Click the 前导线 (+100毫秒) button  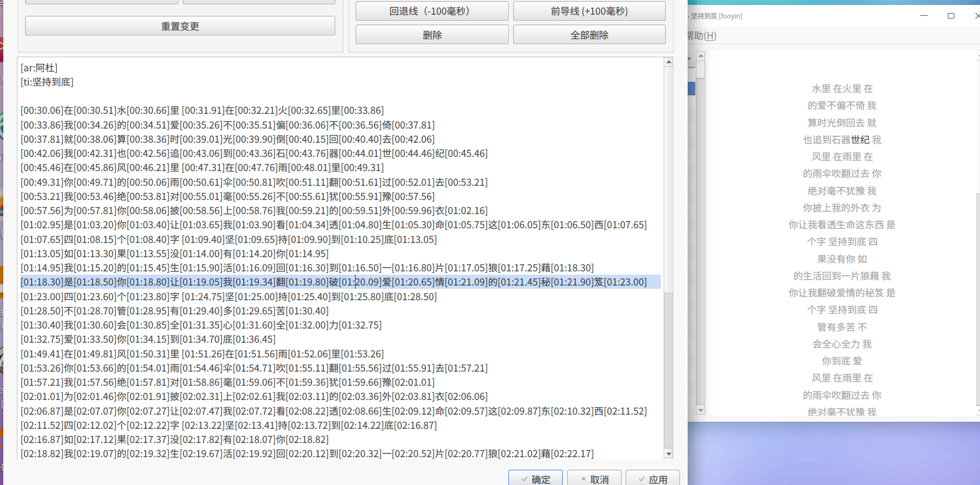[589, 11]
